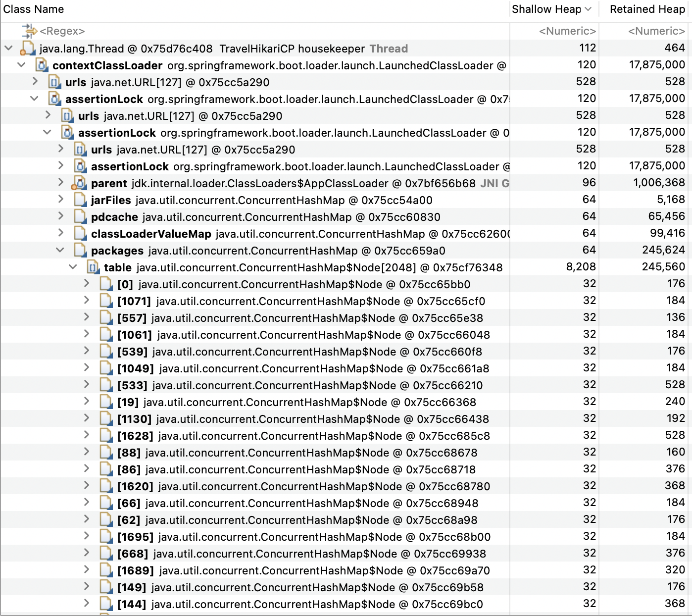The image size is (692, 616).
Task: Click the array icon of the table Node[2048] row
Action: [93, 267]
